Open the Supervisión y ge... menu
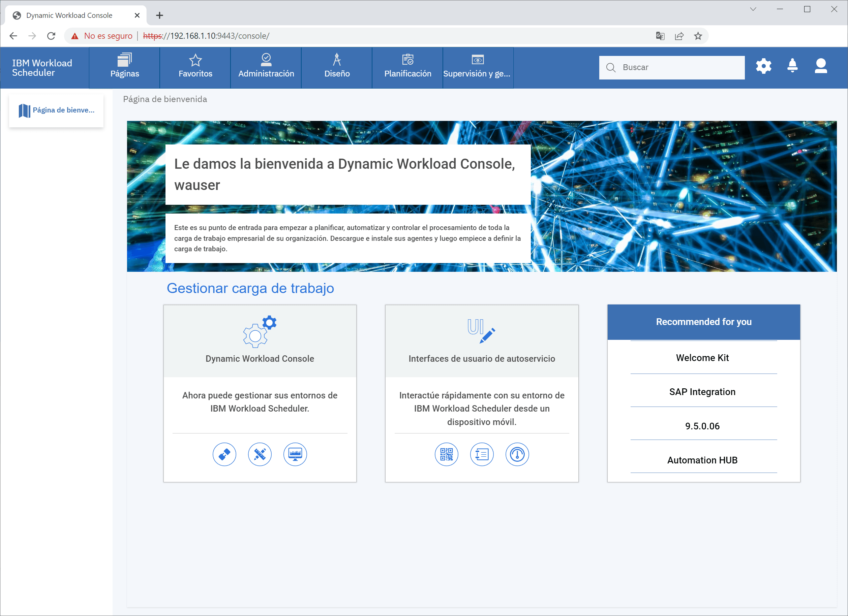 [x=478, y=68]
